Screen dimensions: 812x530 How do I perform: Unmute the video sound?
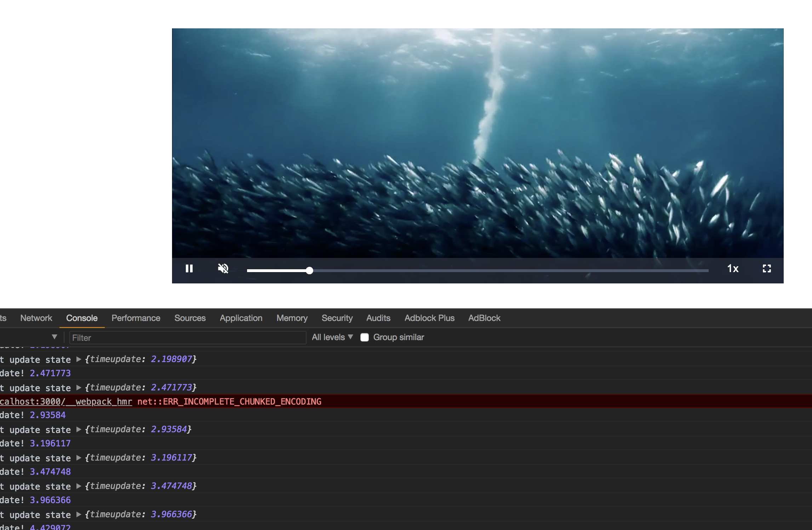coord(223,269)
